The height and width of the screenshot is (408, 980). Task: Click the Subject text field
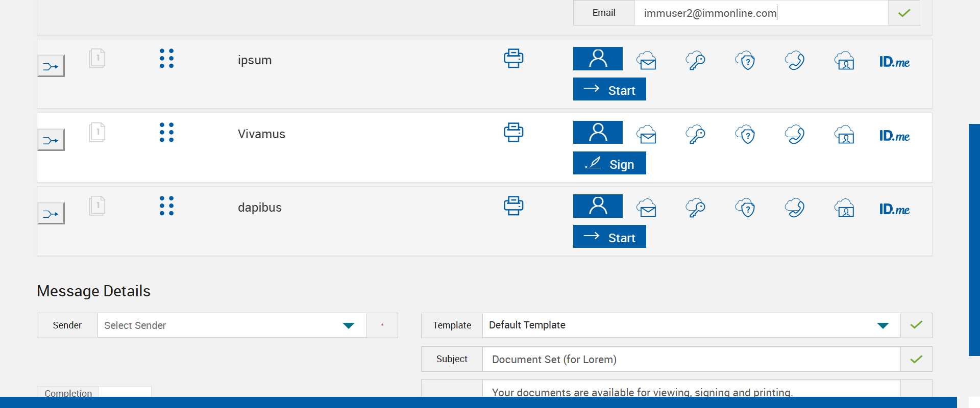pos(691,360)
